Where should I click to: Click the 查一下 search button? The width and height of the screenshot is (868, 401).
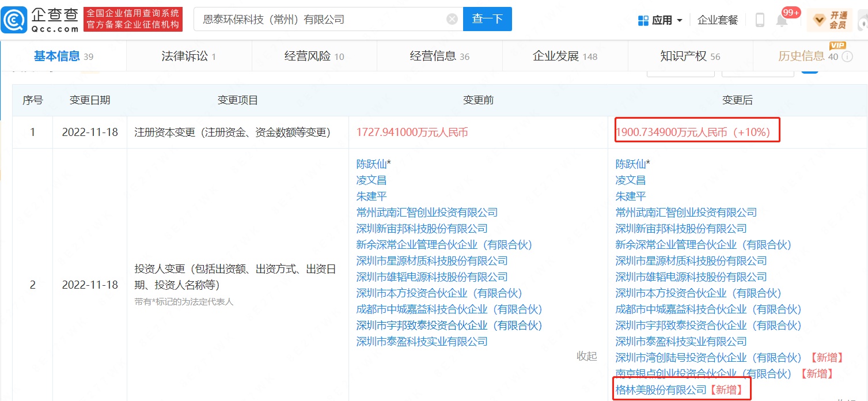[487, 19]
